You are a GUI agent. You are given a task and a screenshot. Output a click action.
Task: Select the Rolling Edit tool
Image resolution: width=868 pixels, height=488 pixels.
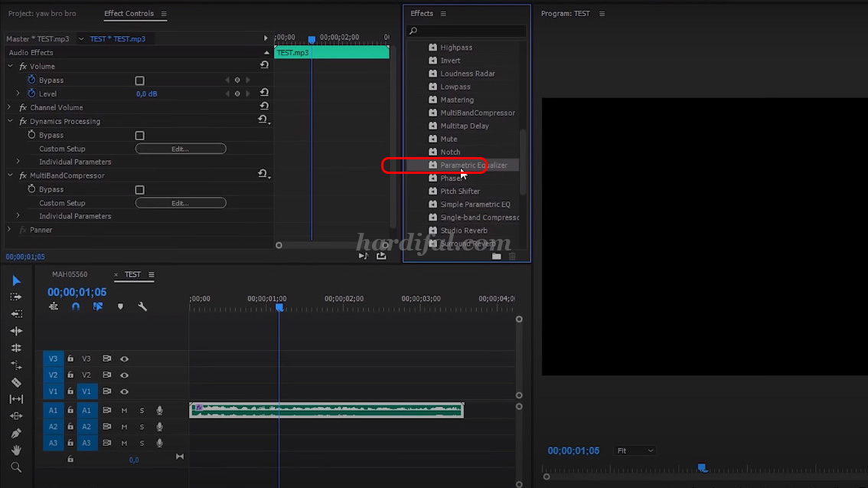16,331
